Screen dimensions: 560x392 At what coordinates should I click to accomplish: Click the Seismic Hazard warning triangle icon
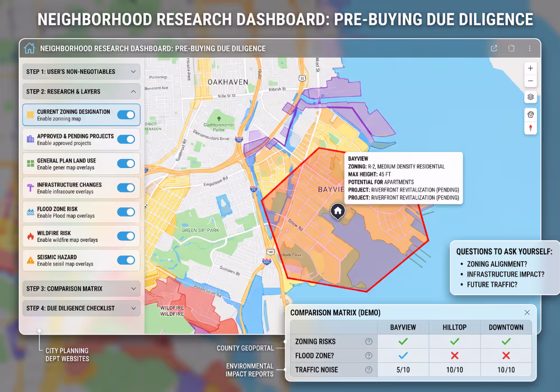[x=30, y=260]
